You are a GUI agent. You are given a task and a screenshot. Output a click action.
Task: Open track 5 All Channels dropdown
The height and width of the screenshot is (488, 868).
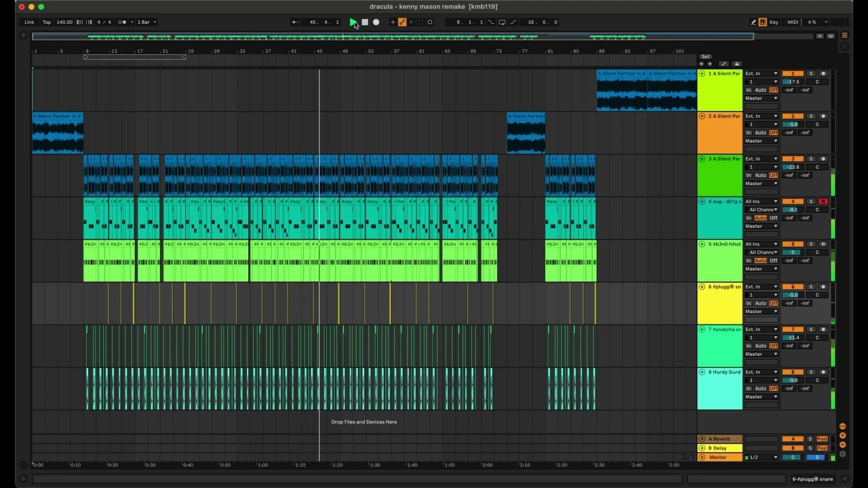(762, 252)
